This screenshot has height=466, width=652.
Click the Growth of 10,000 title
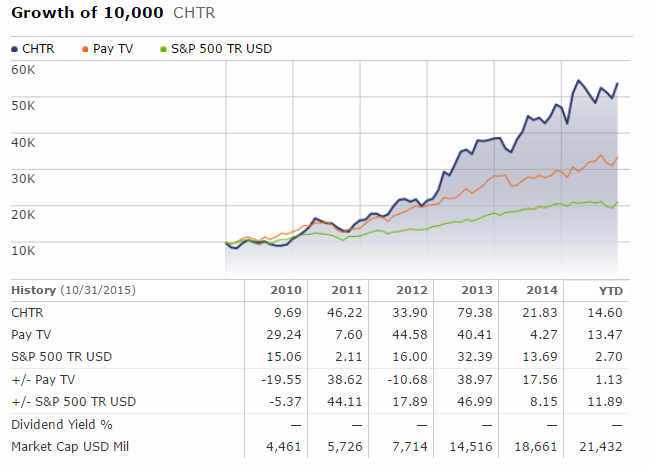click(87, 12)
